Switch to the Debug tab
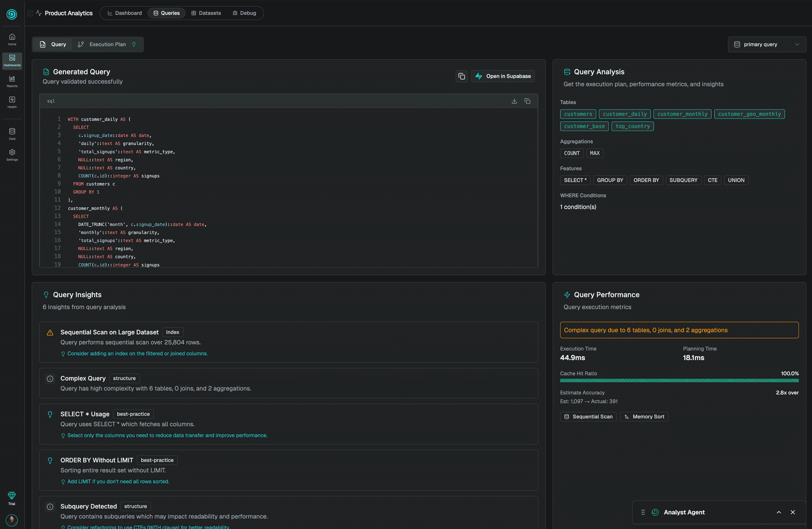 tap(244, 13)
